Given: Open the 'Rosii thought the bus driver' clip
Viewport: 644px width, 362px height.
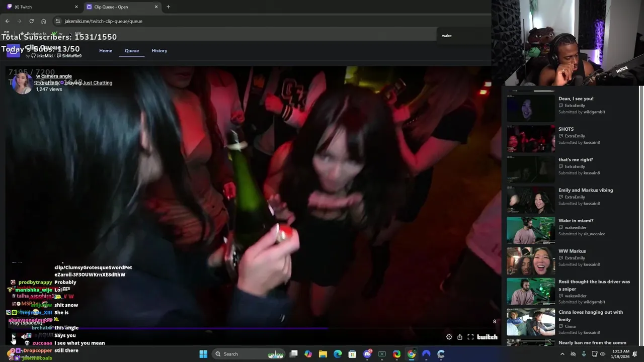Looking at the screenshot, I should click(531, 291).
